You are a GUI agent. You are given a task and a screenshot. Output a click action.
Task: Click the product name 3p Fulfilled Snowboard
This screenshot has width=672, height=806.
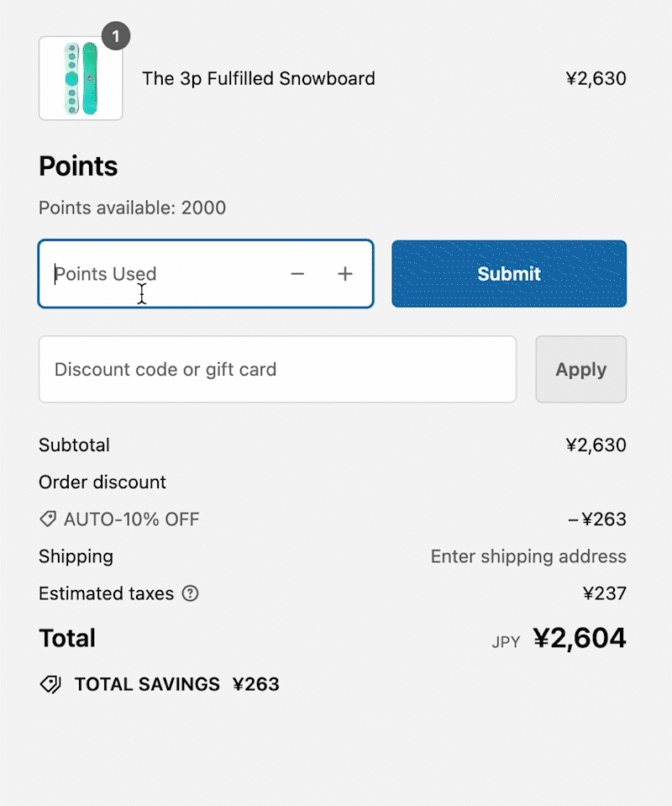point(259,79)
